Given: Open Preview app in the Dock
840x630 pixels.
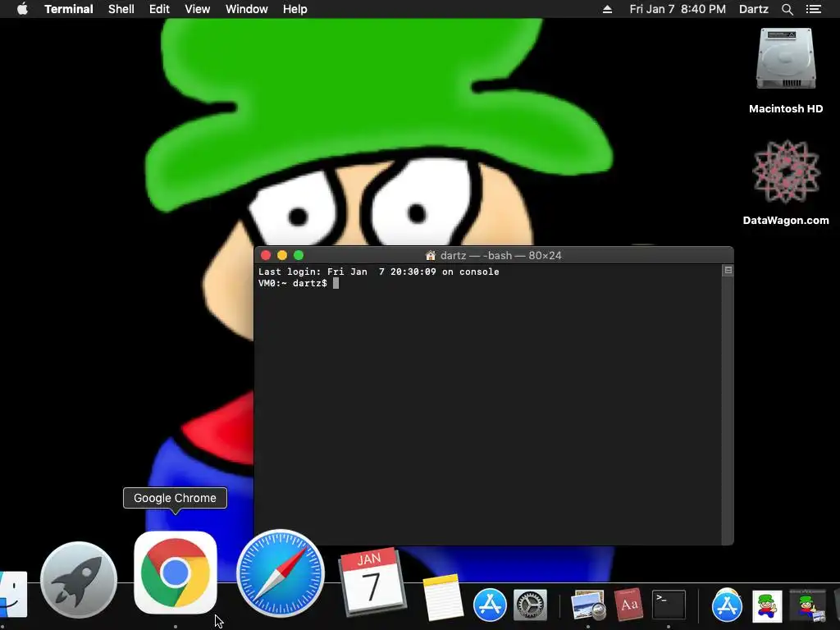Looking at the screenshot, I should point(588,605).
